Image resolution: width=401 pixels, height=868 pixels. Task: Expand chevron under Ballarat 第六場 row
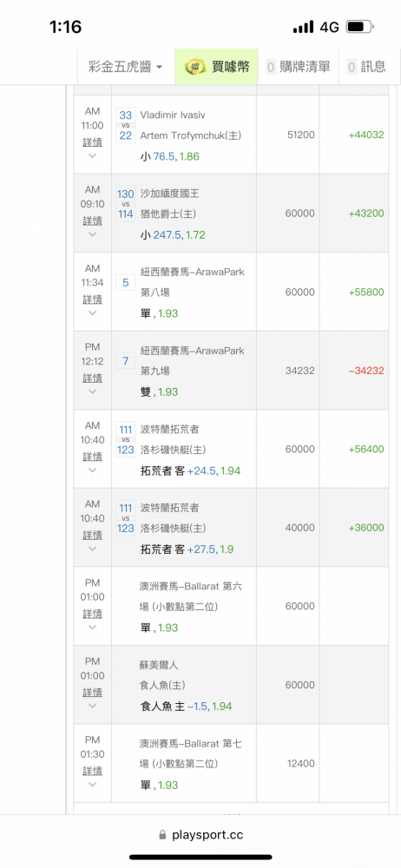click(x=93, y=628)
